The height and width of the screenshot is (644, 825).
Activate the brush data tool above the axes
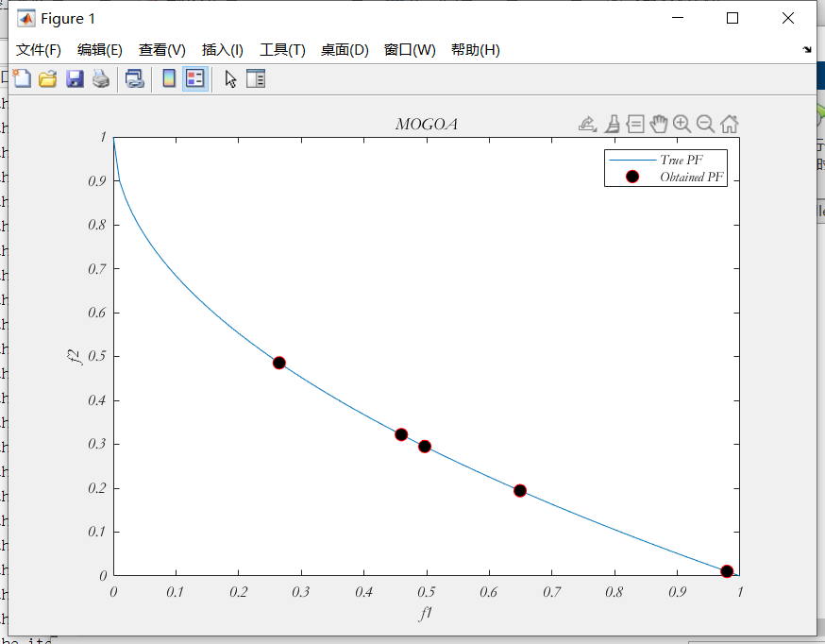click(612, 124)
